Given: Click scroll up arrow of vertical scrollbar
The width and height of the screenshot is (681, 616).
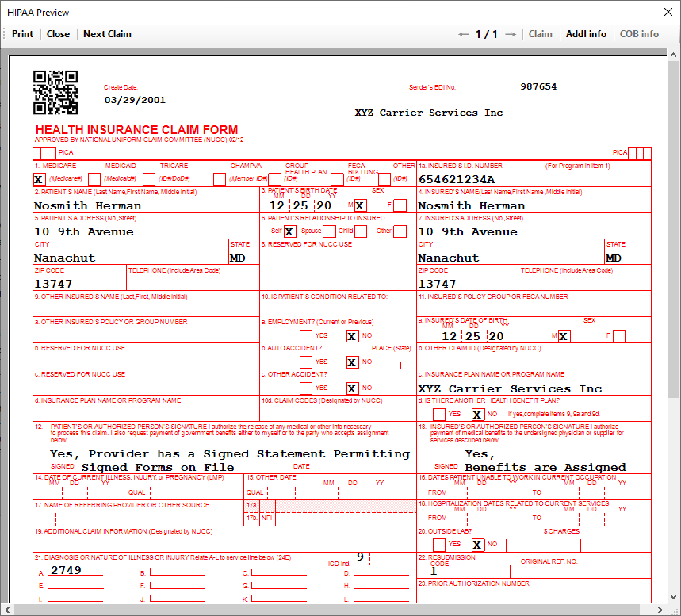Looking at the screenshot, I should click(673, 55).
